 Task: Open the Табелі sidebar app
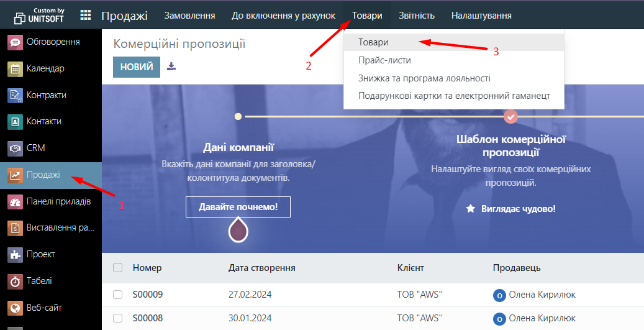[x=39, y=281]
